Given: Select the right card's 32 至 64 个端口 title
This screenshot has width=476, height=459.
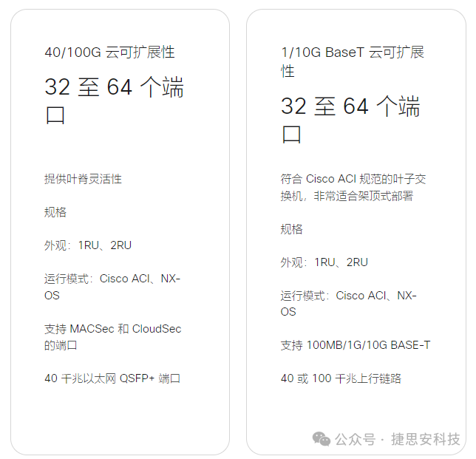Looking at the screenshot, I should 350,120.
